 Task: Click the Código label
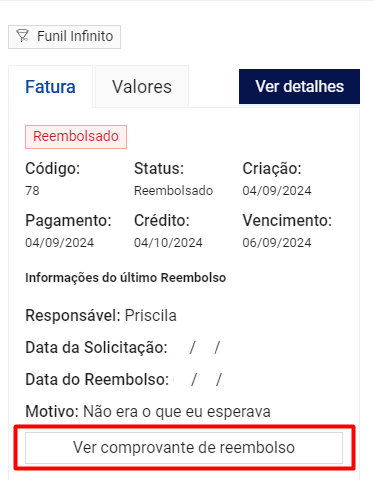tap(53, 168)
